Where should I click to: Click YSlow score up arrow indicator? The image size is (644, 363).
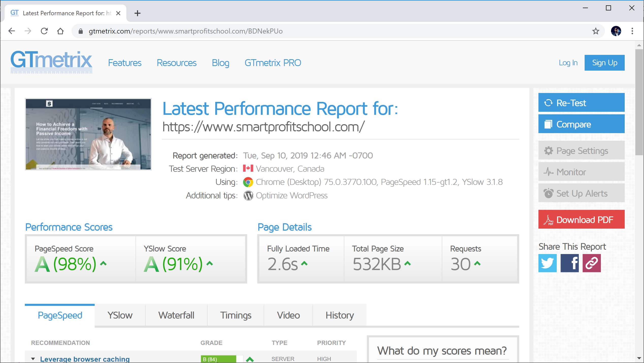point(210,263)
